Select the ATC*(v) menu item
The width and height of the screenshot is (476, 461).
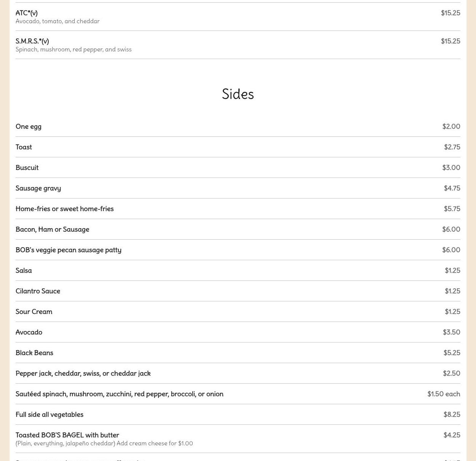click(27, 13)
